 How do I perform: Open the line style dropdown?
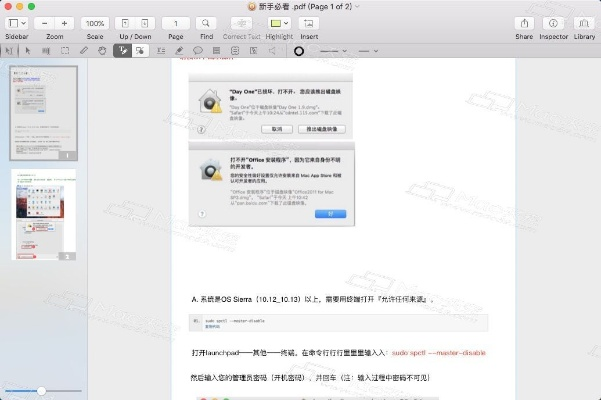(x=368, y=51)
